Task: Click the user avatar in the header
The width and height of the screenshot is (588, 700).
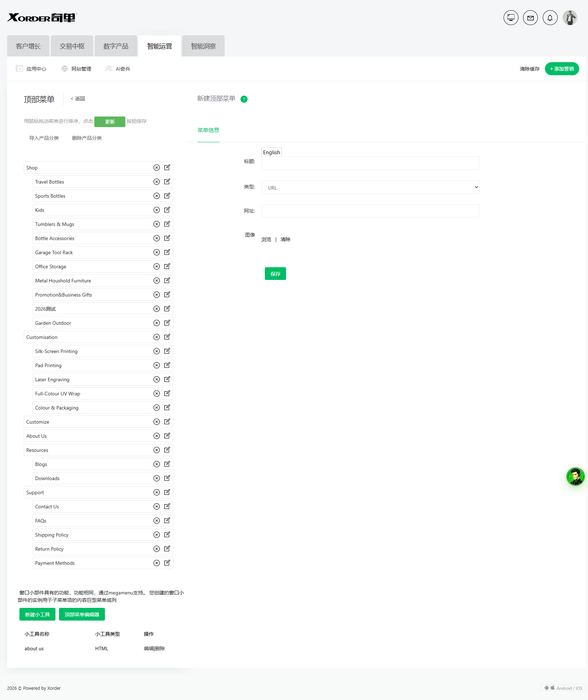Action: coord(570,18)
